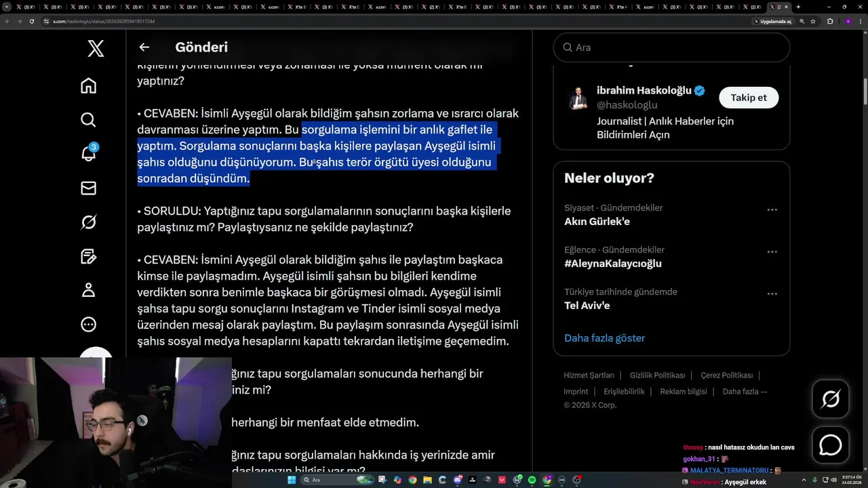Go to Home in X sidebar
This screenshot has height=488, width=868.
[x=88, y=85]
